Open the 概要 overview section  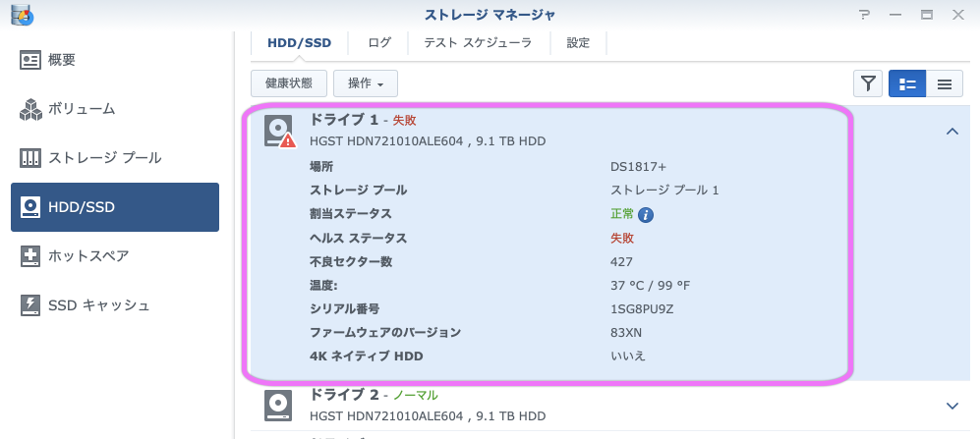click(61, 60)
